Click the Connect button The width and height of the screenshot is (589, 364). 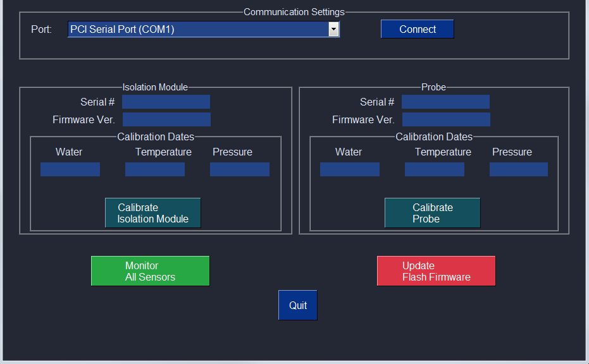[x=417, y=28]
